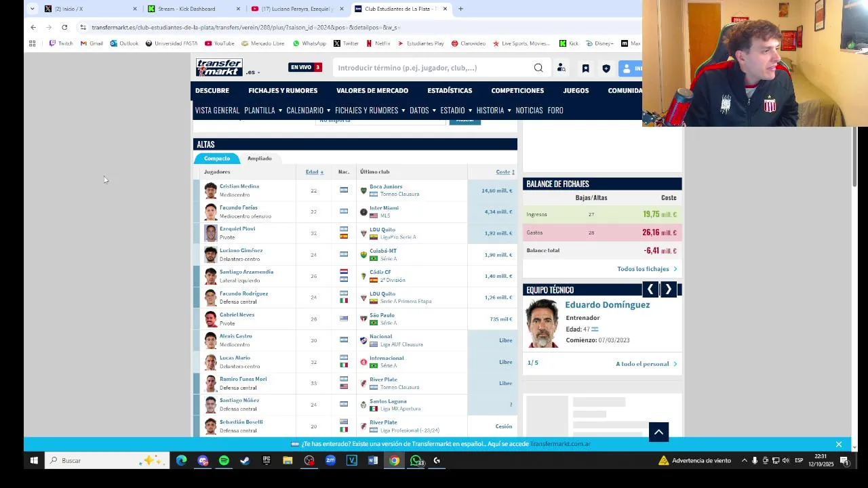
Task: Switch to Stream - Kick Dashboard tab
Action: 193,9
